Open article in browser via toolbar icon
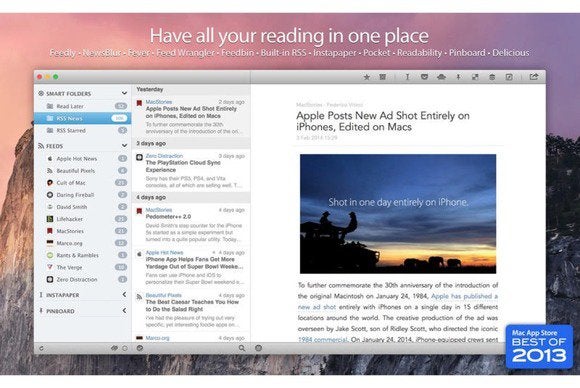580x388 pixels. coord(509,77)
